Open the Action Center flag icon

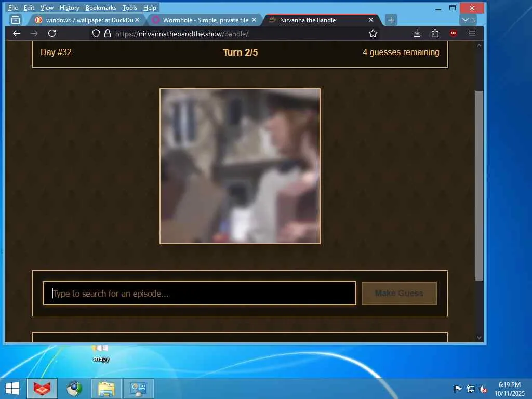458,389
